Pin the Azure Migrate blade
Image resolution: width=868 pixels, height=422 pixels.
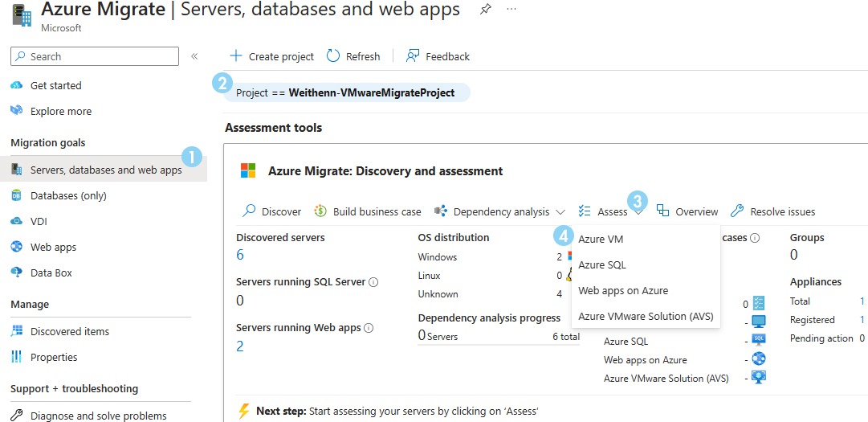tap(485, 10)
